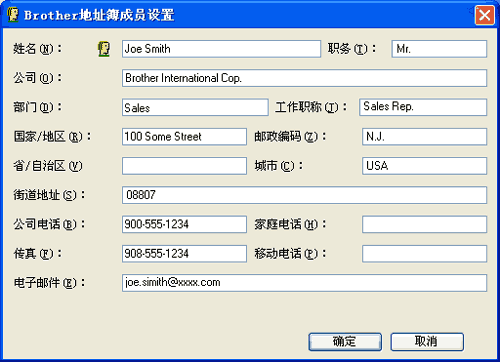Click the Brother address book title bar icon
This screenshot has height=362, width=500.
[13, 15]
